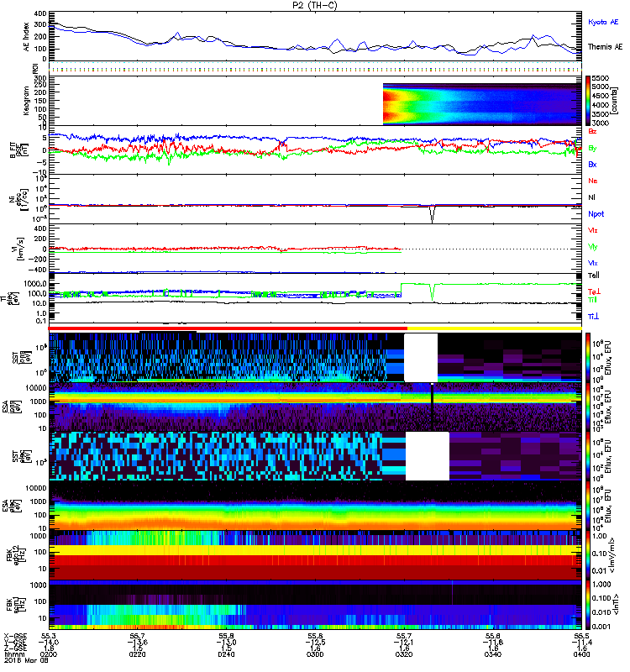This screenshot has height=672, width=630.
Task: Click the 0220 time tick label
Action: tap(137, 654)
